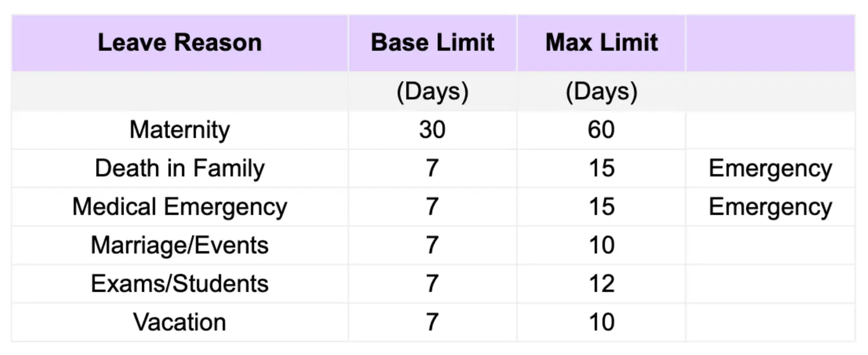This screenshot has width=868, height=355.
Task: Select the Vacation cell
Action: (x=179, y=322)
